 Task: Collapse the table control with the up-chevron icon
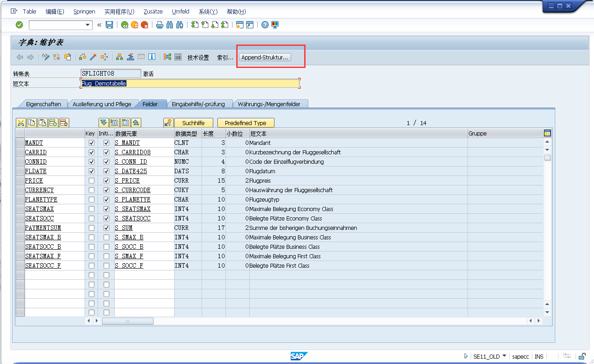(x=135, y=122)
